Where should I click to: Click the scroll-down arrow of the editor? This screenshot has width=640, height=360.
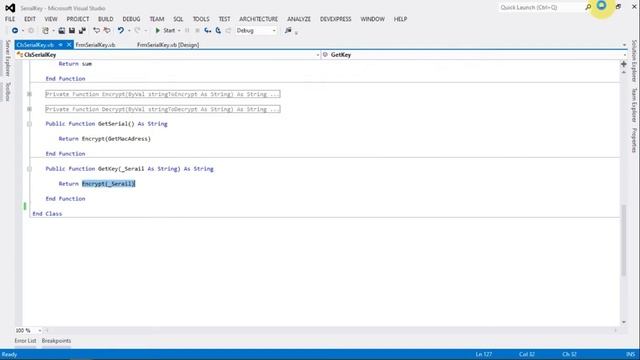point(624,322)
